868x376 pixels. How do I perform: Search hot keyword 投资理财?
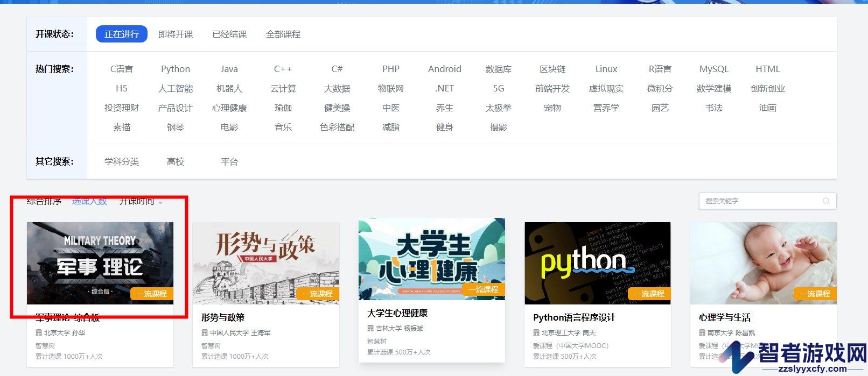click(122, 108)
